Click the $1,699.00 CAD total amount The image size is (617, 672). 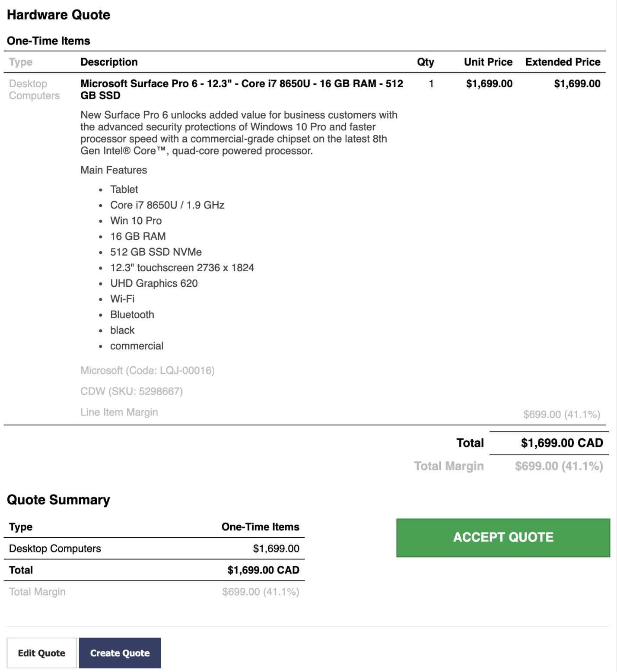561,443
